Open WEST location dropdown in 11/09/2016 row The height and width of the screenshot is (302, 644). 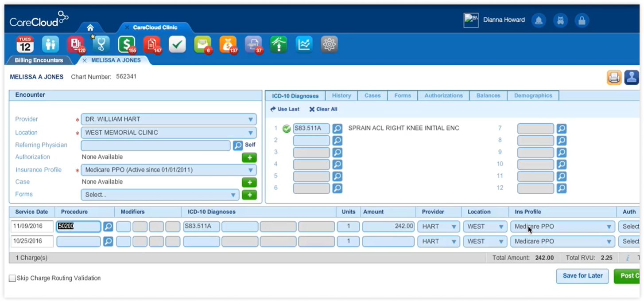[485, 227]
